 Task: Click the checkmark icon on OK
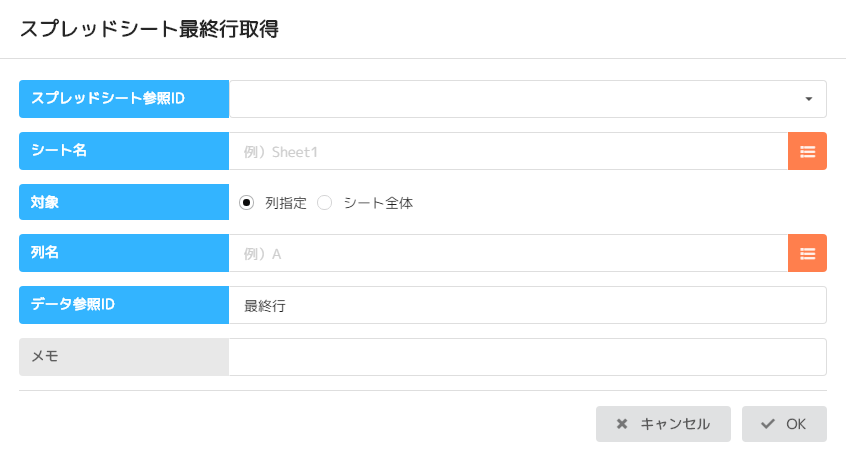coord(768,424)
